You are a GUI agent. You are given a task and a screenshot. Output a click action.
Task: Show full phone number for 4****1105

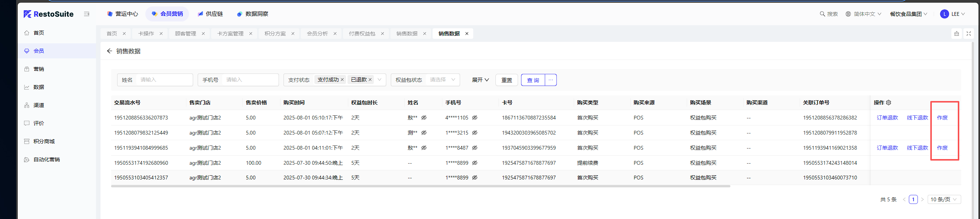click(x=475, y=118)
